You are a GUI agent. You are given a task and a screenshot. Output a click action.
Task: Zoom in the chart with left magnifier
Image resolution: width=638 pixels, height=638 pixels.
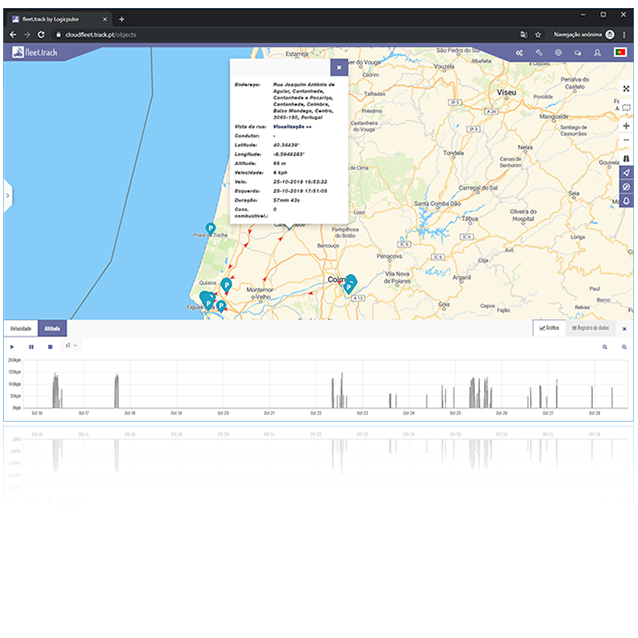pyautogui.click(x=605, y=347)
